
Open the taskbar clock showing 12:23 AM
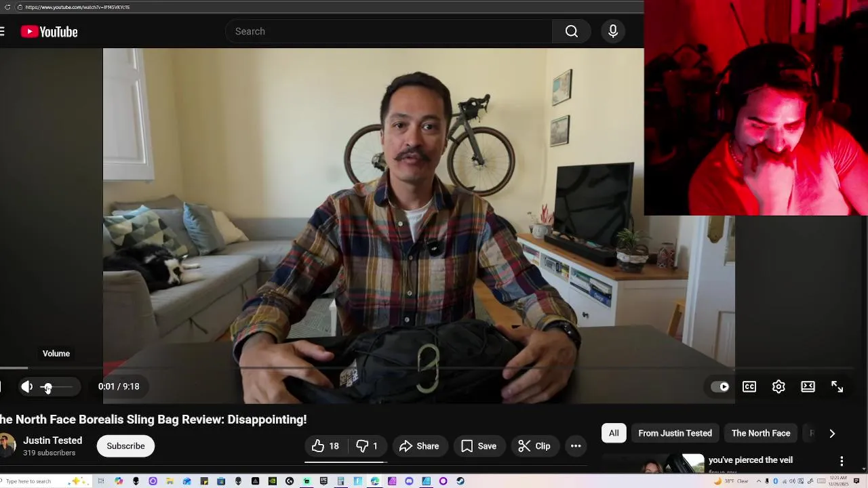[838, 481]
